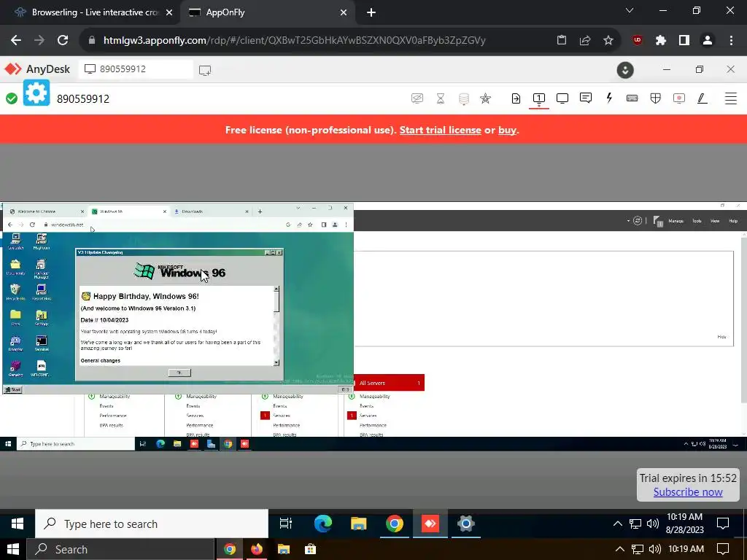Open the AnyDesk hamburger menu
The height and width of the screenshot is (560, 747).
[x=731, y=98]
